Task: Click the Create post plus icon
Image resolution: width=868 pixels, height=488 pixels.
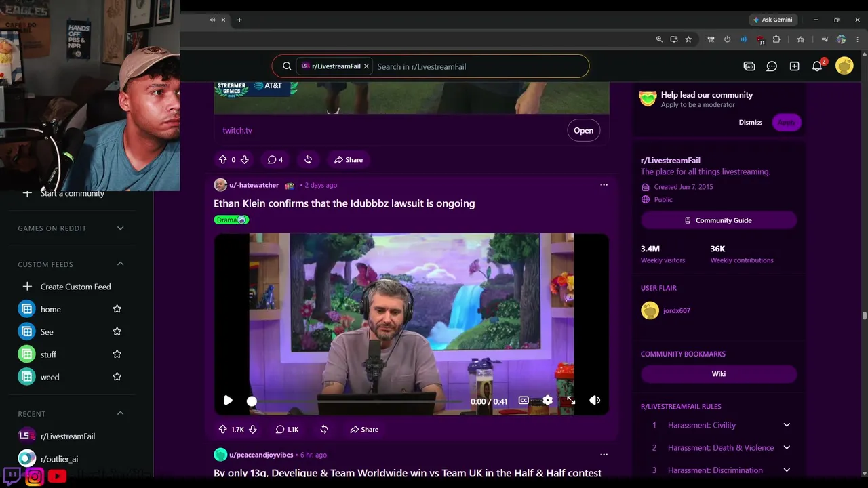Action: [x=794, y=66]
